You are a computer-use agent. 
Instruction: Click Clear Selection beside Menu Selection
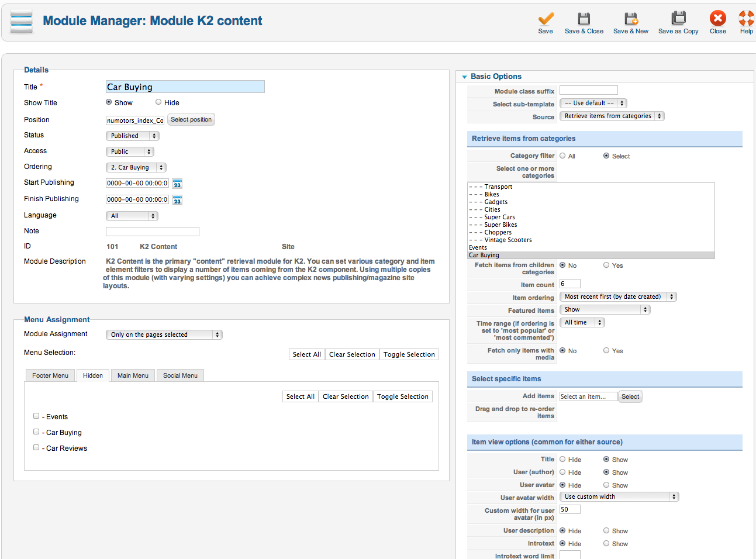point(352,354)
